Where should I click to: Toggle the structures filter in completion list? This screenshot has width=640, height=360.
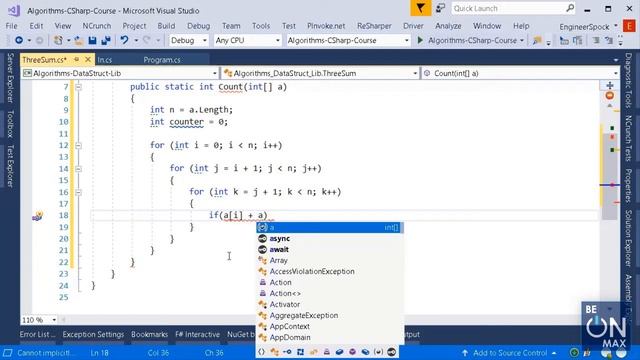pos(300,352)
